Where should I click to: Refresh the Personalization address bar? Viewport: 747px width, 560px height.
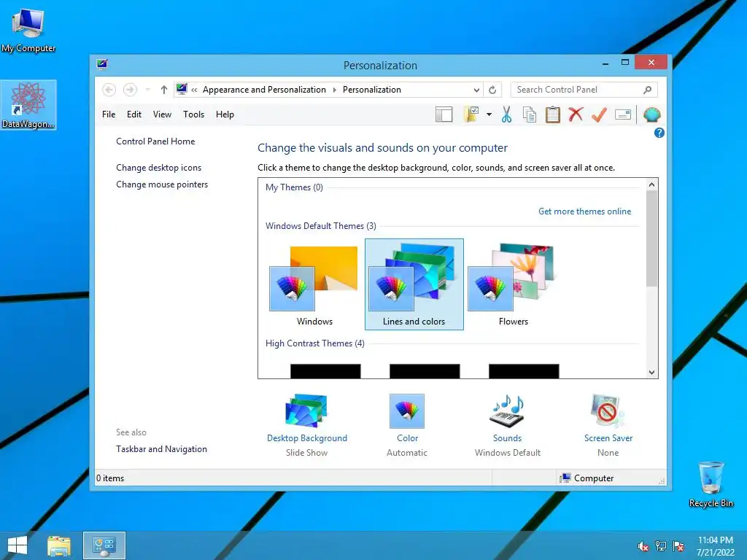click(x=492, y=90)
